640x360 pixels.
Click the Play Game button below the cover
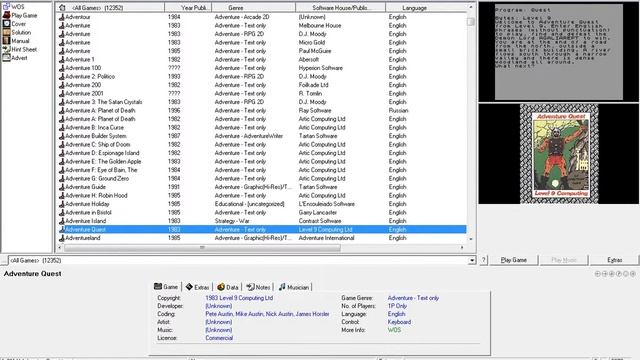(513, 260)
